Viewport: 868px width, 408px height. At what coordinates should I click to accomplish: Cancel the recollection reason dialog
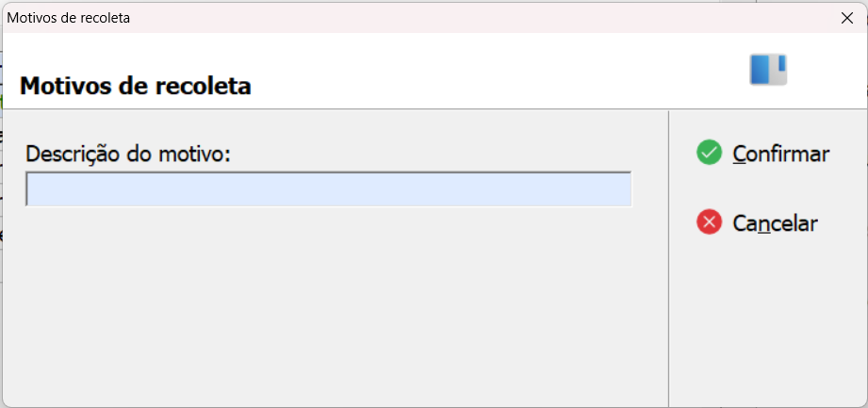pyautogui.click(x=758, y=223)
